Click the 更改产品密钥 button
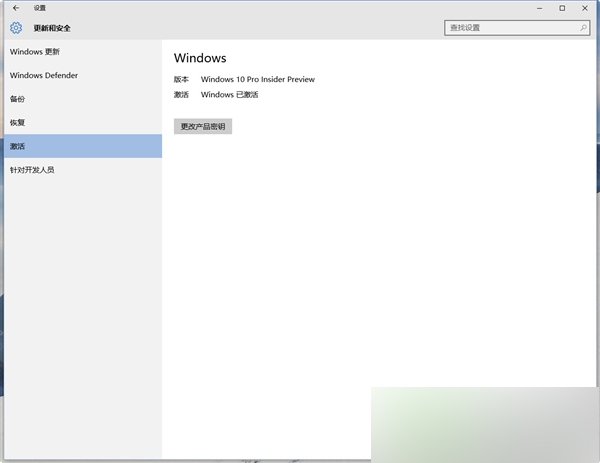 coord(203,126)
